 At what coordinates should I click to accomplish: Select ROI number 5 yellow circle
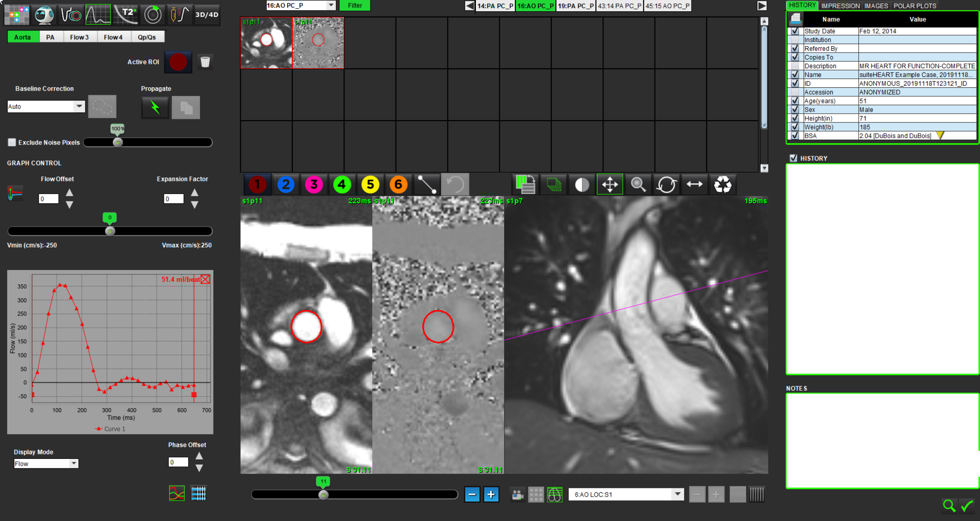tap(370, 185)
